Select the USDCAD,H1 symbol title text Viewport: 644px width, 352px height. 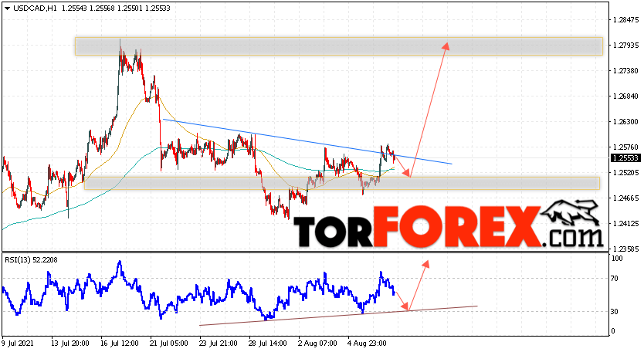click(35, 8)
